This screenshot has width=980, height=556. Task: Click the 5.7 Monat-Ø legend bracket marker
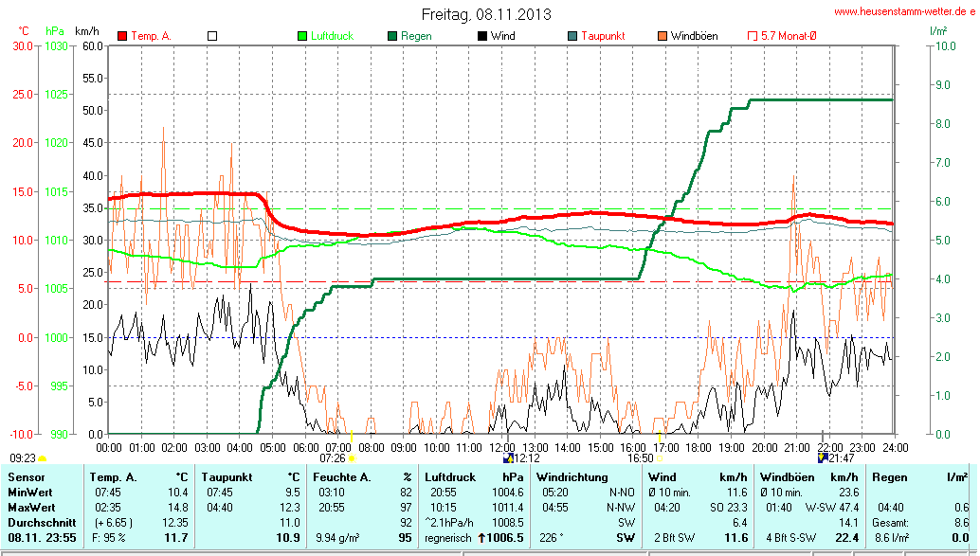753,36
